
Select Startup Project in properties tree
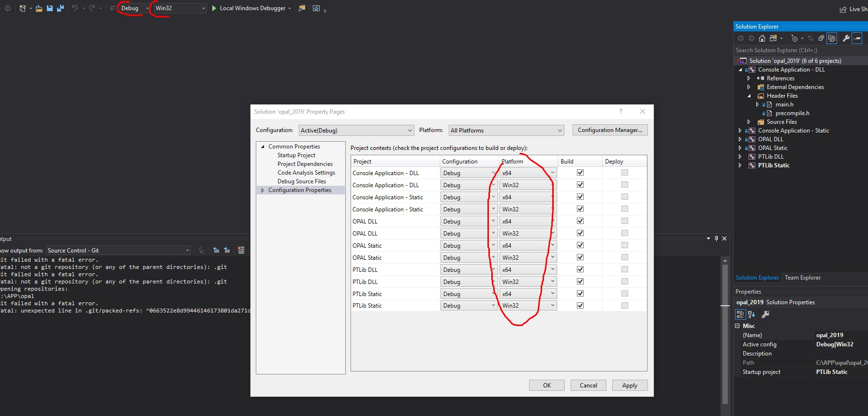pyautogui.click(x=296, y=155)
